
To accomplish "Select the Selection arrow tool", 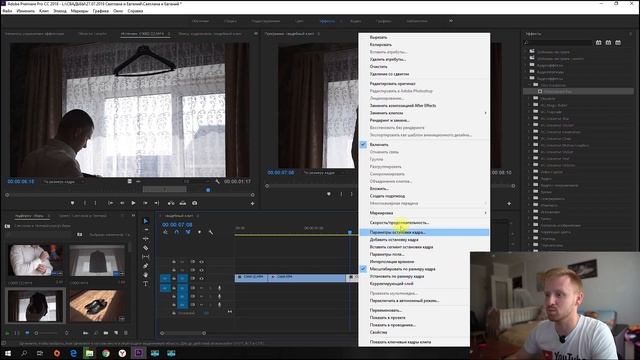I will coord(146,221).
